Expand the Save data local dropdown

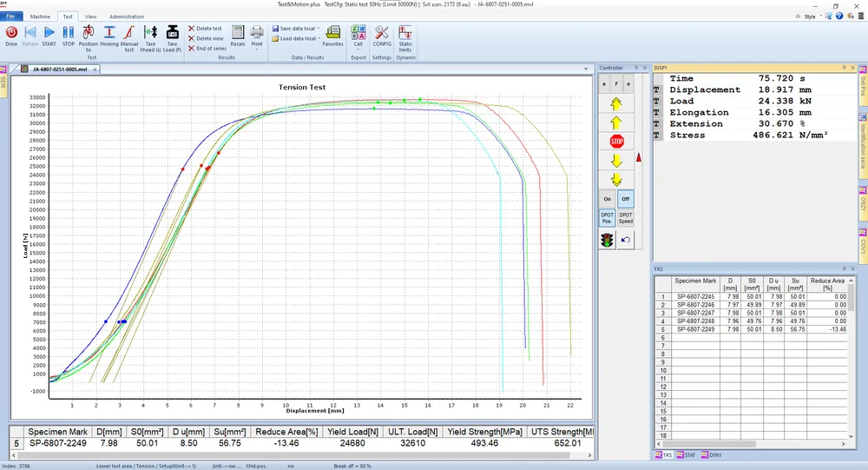click(x=319, y=29)
